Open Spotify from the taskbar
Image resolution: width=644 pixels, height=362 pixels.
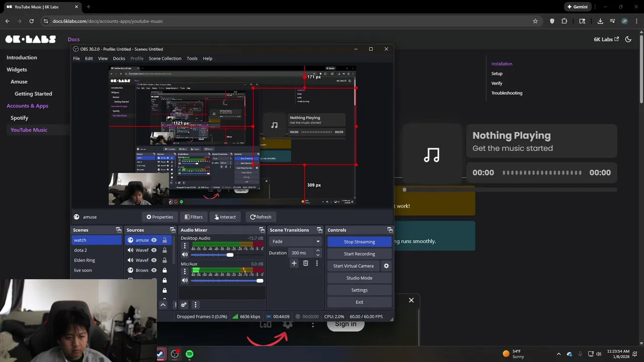click(x=189, y=354)
